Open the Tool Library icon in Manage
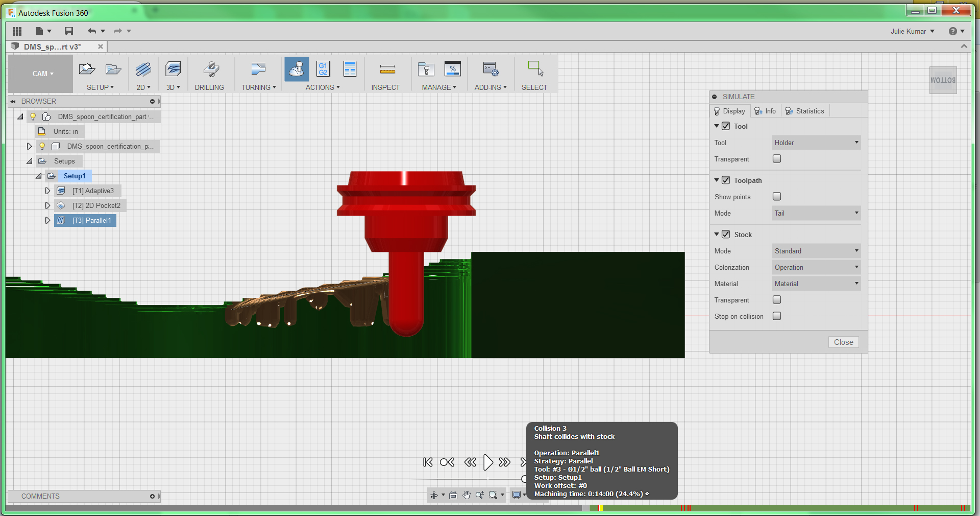Screen dimensions: 980x516 [426, 69]
